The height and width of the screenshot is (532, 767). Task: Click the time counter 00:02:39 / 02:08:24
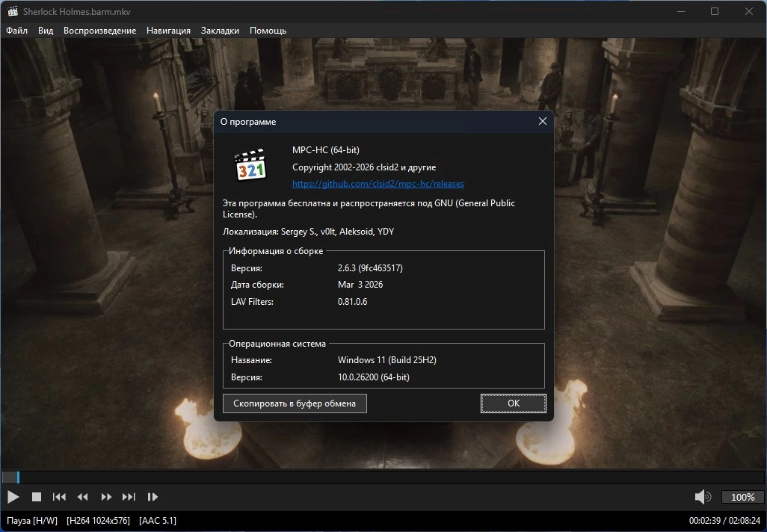pos(724,521)
